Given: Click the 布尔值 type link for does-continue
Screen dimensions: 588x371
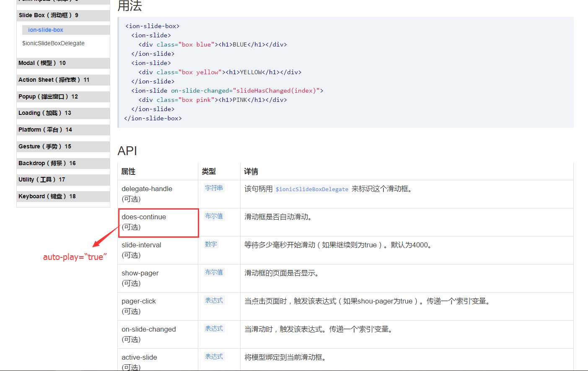Looking at the screenshot, I should pos(214,216).
